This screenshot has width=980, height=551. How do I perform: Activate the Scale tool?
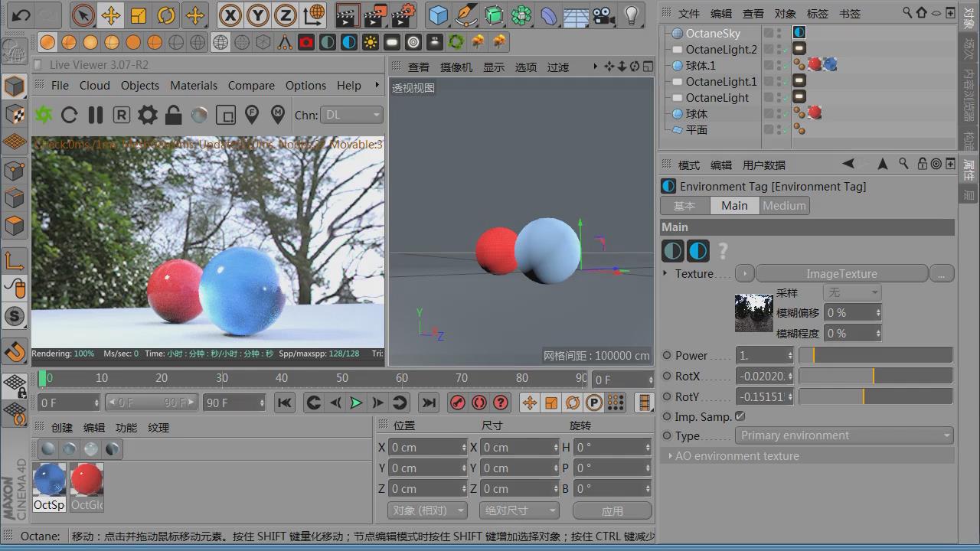[x=139, y=15]
